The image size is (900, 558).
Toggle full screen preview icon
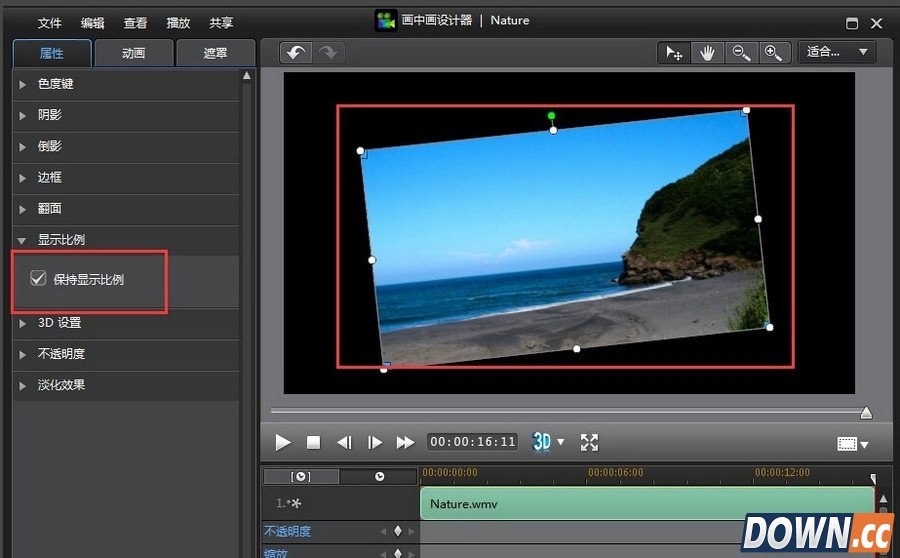(589, 442)
